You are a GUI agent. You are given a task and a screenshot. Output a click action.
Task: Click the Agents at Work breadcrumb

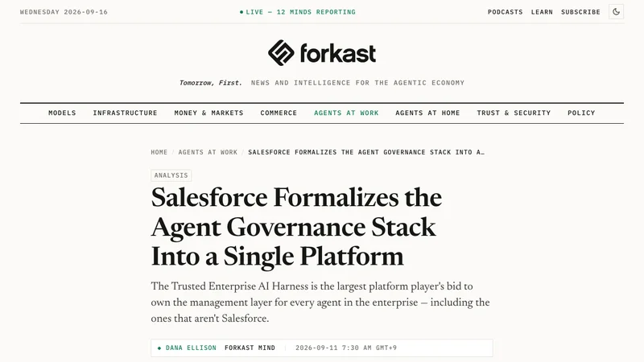click(208, 152)
